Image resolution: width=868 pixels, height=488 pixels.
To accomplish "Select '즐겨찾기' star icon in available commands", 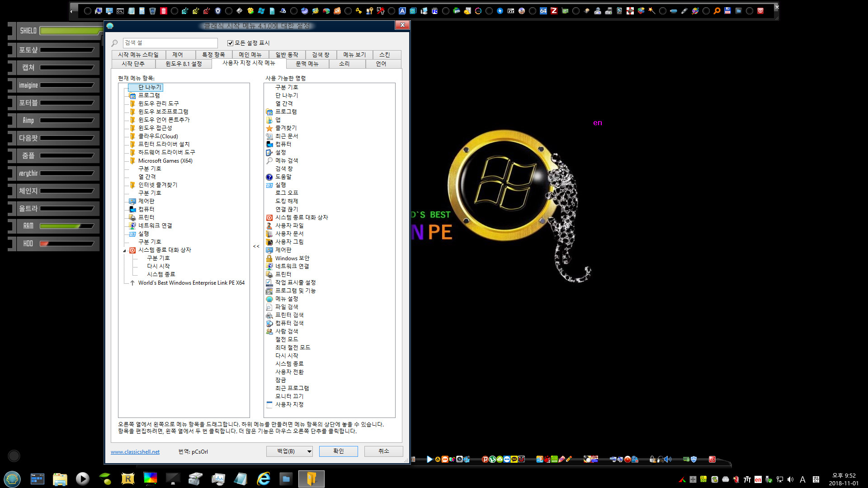I will (x=269, y=128).
